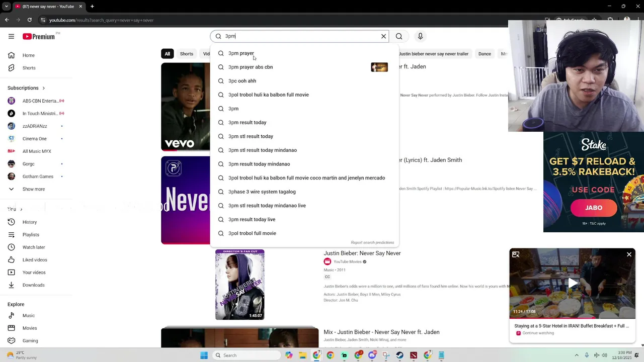Open Music under Explore
The image size is (644, 362).
point(28,316)
